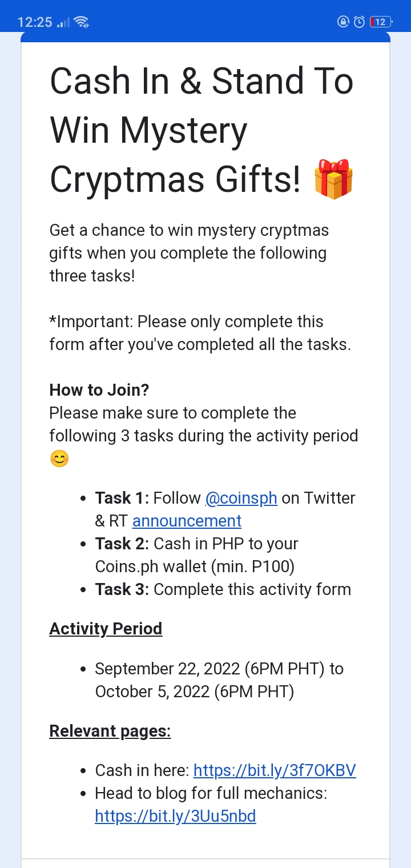Tap the rotation lock status icon
Screen dimensions: 411x868
tap(343, 22)
